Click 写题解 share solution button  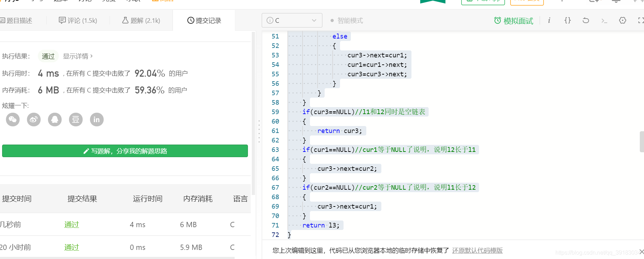click(x=125, y=151)
